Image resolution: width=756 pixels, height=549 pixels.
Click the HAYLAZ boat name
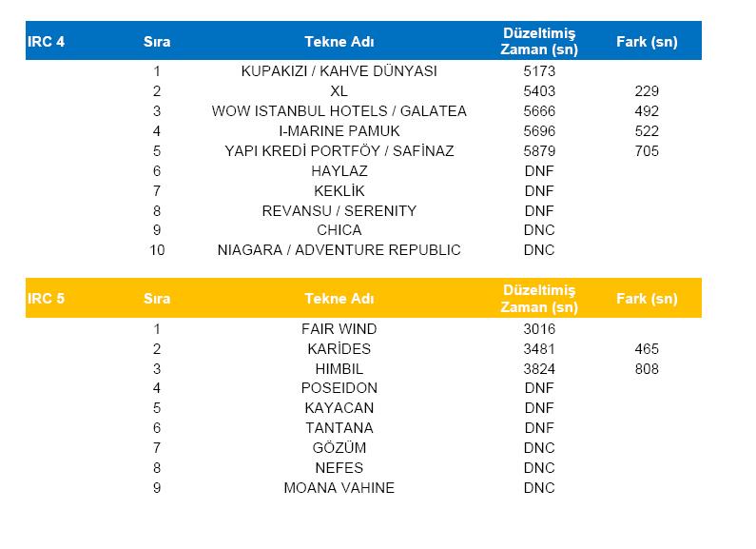tap(339, 171)
